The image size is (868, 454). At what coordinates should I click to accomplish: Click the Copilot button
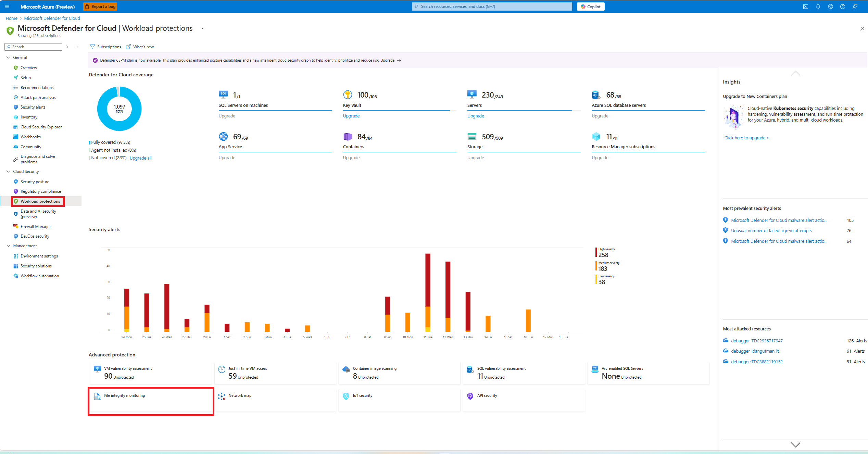[x=591, y=7]
